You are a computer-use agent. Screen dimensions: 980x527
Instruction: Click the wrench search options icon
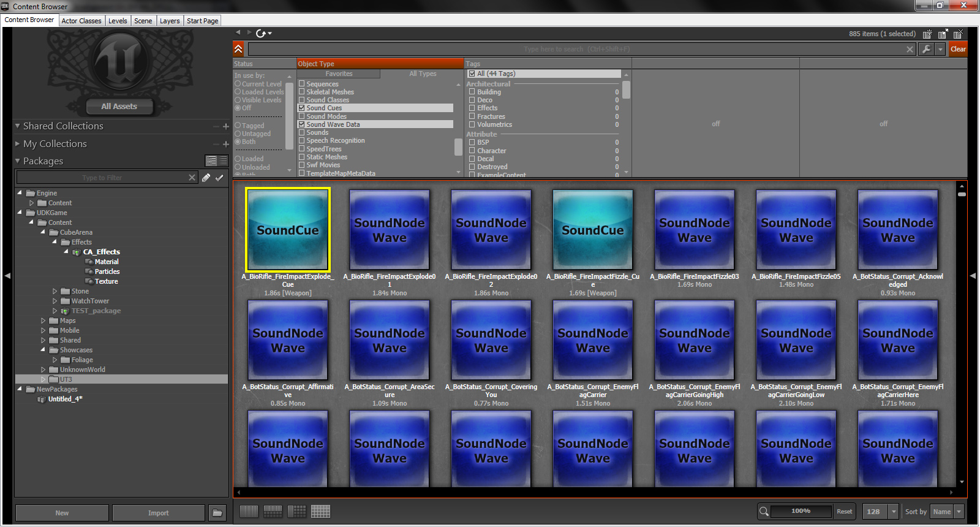click(926, 49)
